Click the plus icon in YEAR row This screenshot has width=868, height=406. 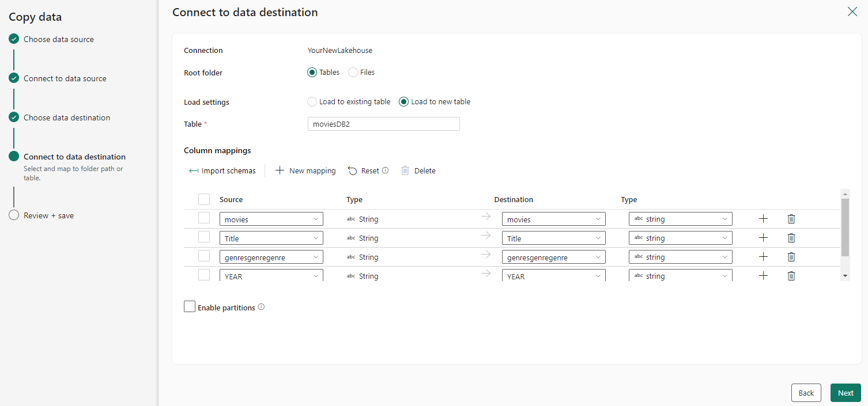(x=763, y=276)
